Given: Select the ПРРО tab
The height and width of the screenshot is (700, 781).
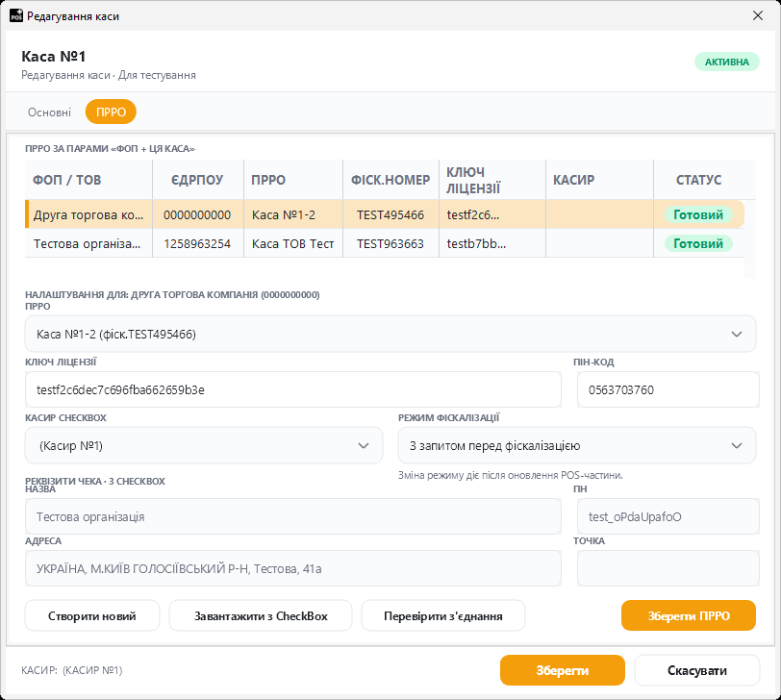Looking at the screenshot, I should coord(111,112).
